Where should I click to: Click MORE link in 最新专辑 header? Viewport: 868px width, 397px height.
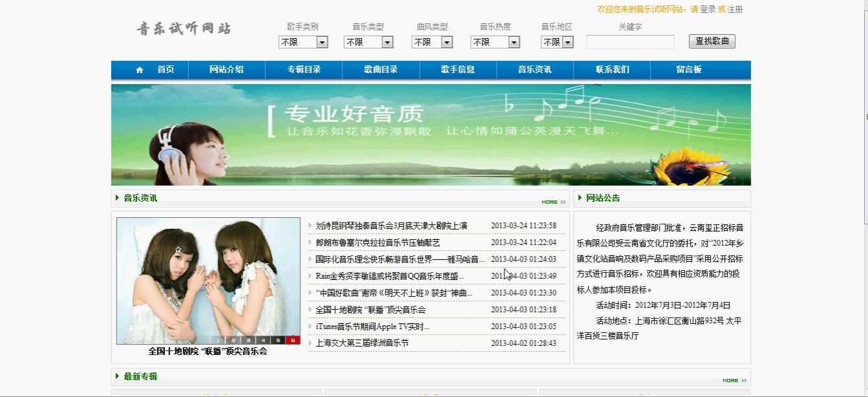click(735, 381)
